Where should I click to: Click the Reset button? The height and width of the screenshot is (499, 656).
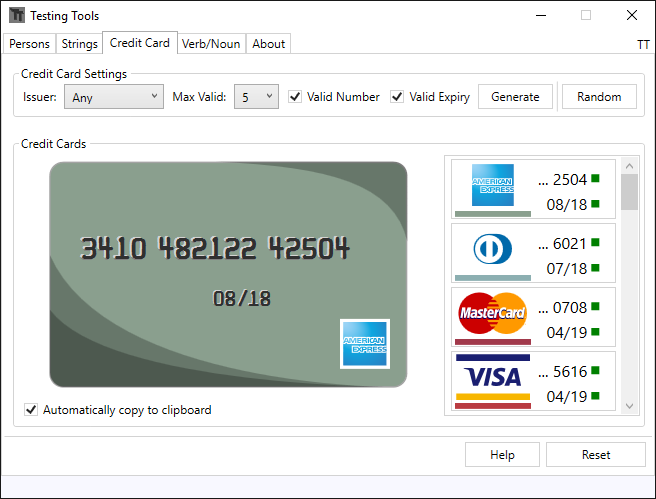coord(596,455)
